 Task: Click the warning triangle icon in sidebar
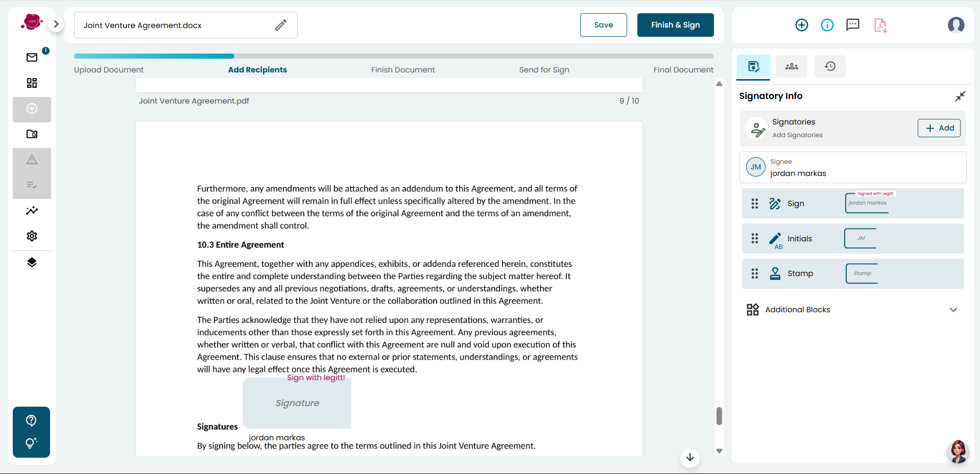click(x=32, y=160)
